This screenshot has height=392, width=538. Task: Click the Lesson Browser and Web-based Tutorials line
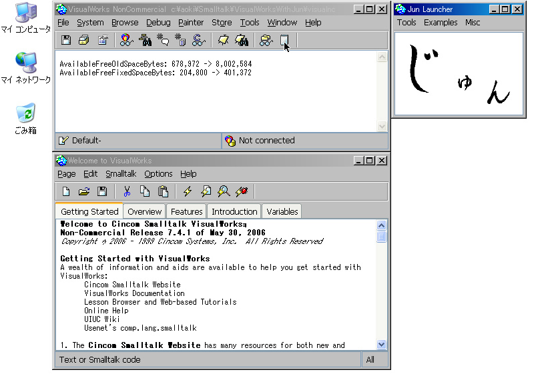tap(160, 302)
